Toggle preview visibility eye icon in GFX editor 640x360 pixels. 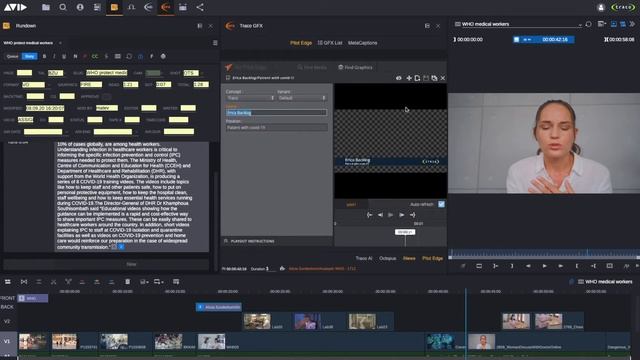pos(399,78)
